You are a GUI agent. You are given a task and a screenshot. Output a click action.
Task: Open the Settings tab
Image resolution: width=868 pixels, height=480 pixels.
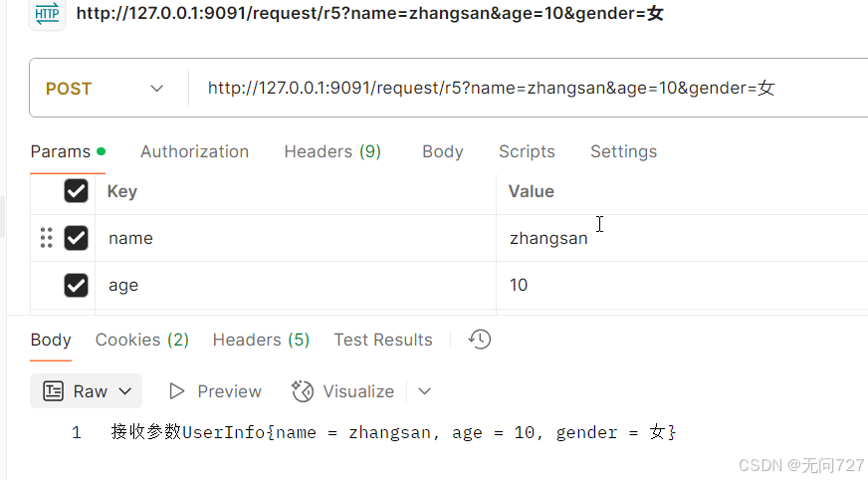pyautogui.click(x=623, y=151)
